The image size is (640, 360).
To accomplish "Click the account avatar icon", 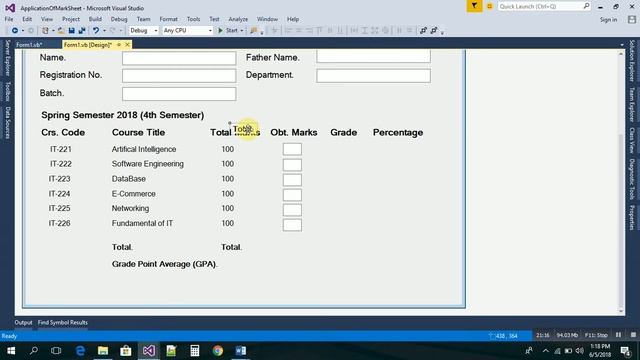I will click(632, 19).
